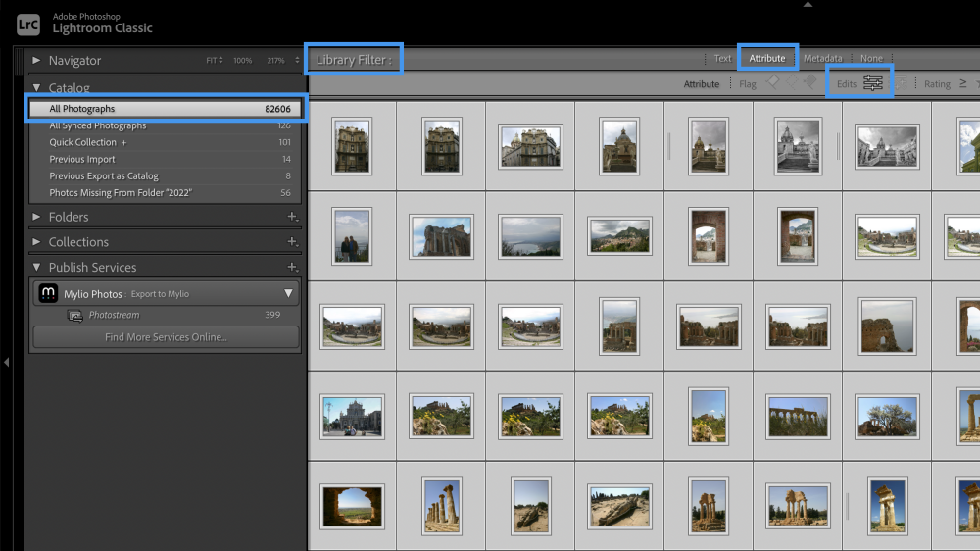Open the rating comparison operator dropdown
This screenshot has width=980, height=551.
(962, 84)
